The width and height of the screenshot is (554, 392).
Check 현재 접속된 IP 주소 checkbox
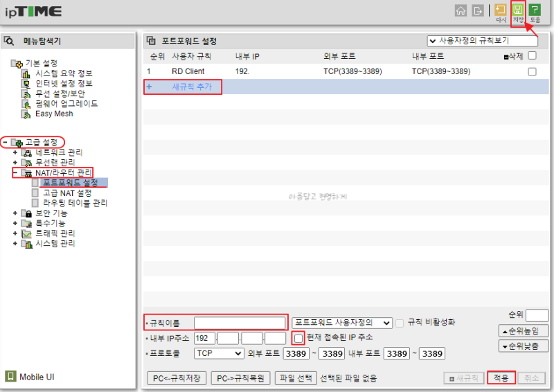coord(298,338)
